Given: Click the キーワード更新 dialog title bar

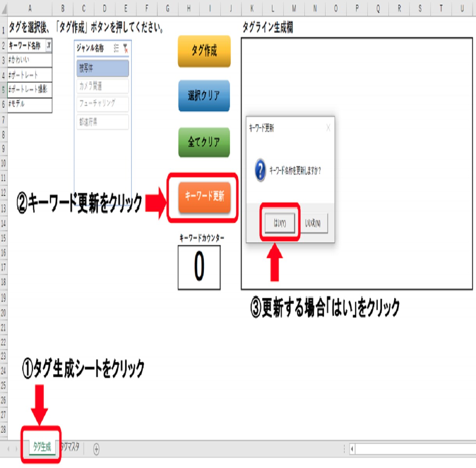Looking at the screenshot, I should pyautogui.click(x=290, y=128).
